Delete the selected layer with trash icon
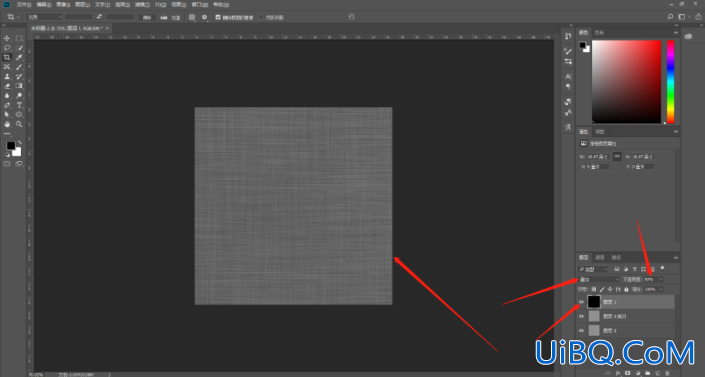The width and height of the screenshot is (705, 377). tap(667, 373)
